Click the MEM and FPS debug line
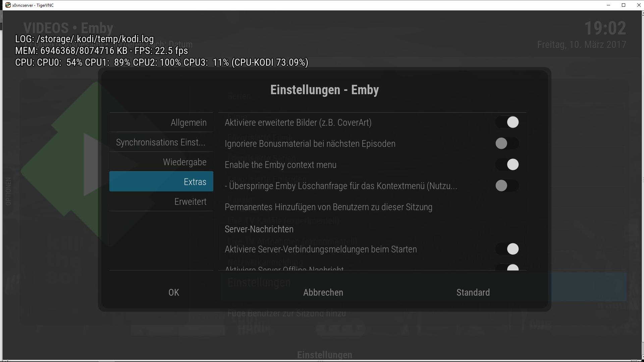 [102, 51]
